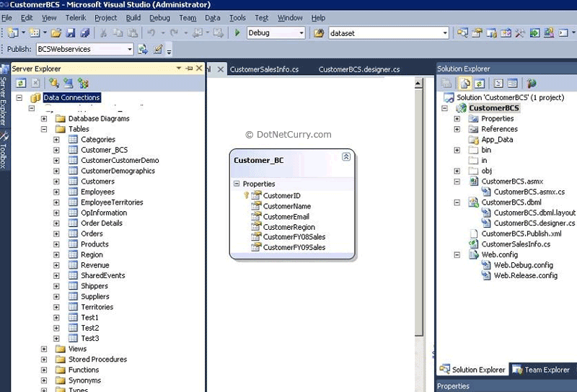Expand the Stored Procedures folder node
The height and width of the screenshot is (392, 577).
tap(44, 360)
